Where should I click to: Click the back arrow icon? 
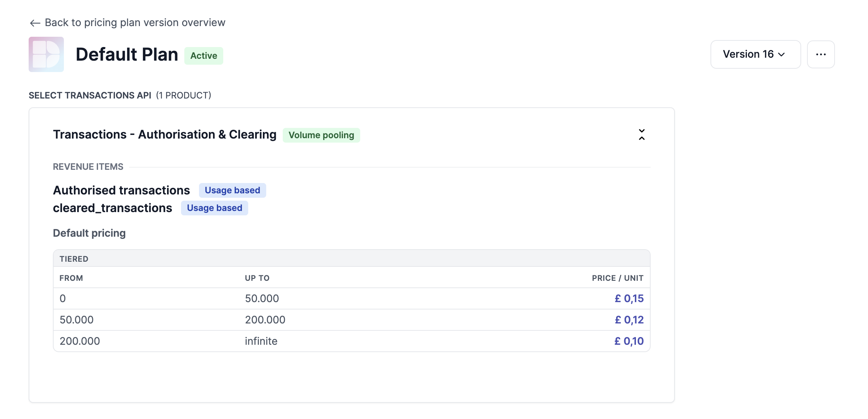[35, 23]
